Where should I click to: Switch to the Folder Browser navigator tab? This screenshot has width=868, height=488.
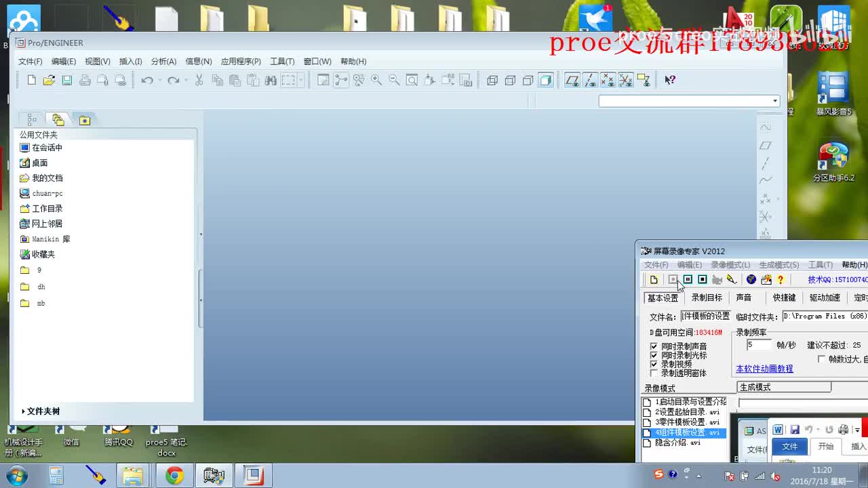(58, 120)
